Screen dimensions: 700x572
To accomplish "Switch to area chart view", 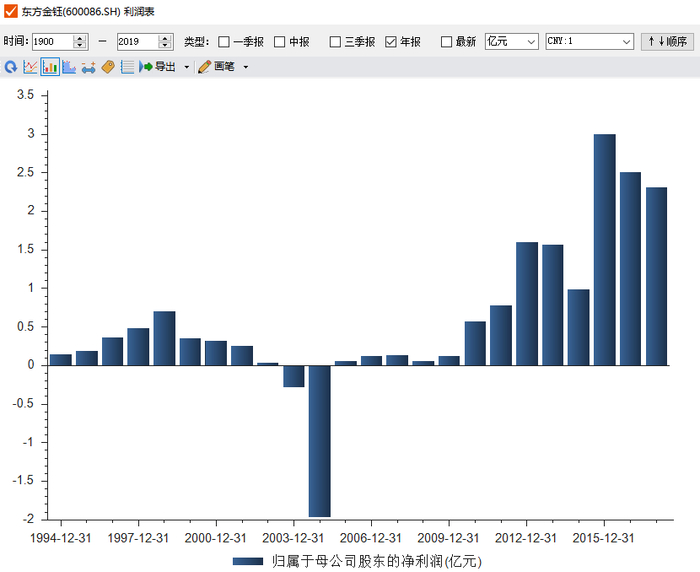I will coord(69,67).
